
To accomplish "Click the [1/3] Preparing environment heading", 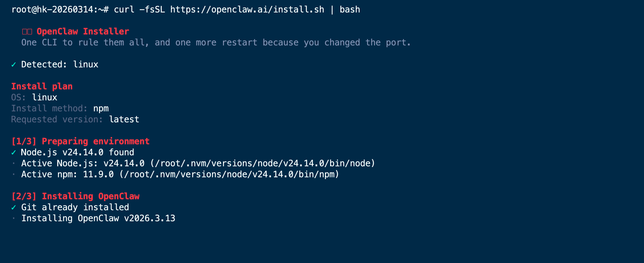I will pos(80,141).
